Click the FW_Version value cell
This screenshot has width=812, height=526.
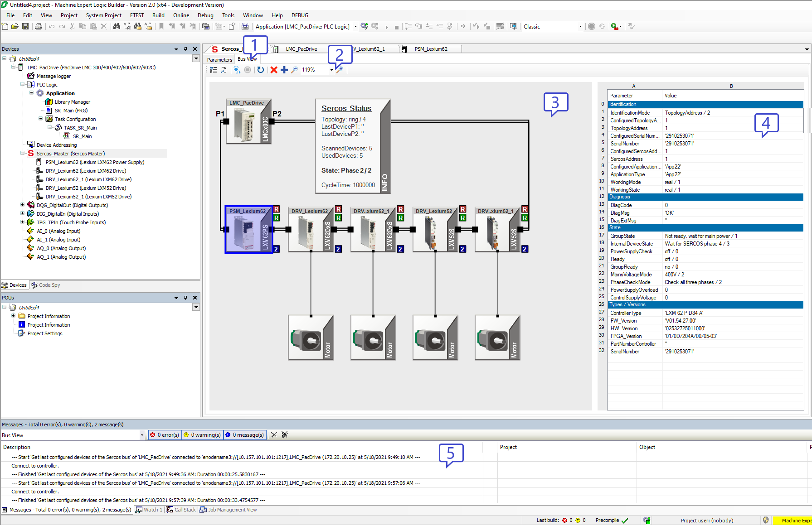point(680,321)
